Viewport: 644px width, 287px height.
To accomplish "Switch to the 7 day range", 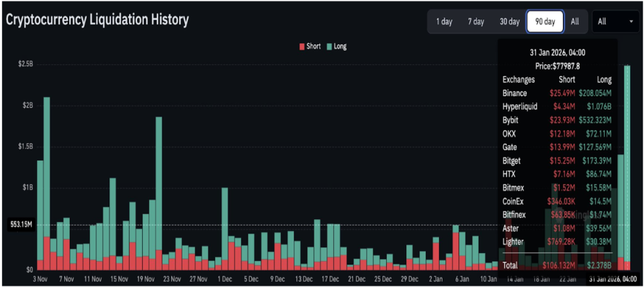I will [x=475, y=21].
